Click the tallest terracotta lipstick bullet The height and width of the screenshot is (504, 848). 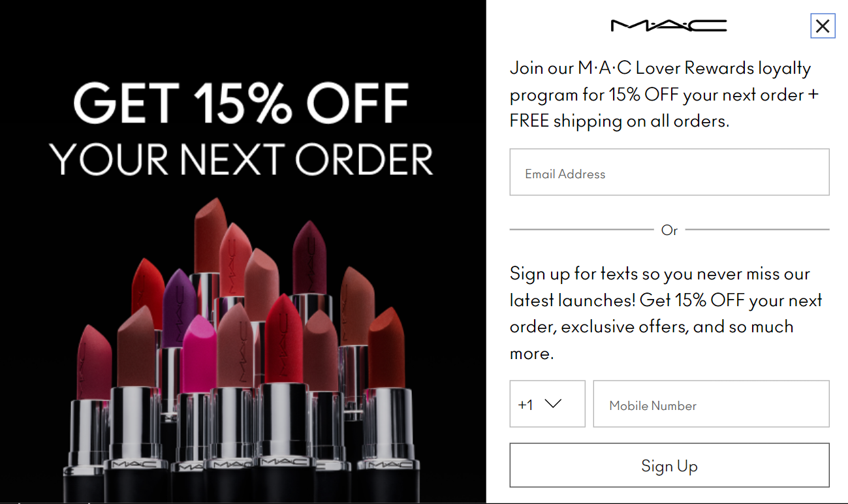click(x=210, y=235)
